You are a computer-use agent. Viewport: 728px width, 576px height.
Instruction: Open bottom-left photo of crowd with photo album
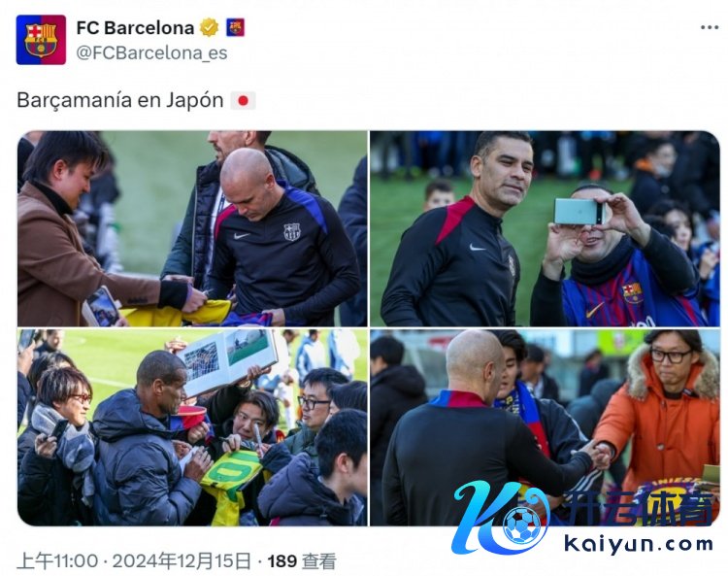click(x=192, y=427)
